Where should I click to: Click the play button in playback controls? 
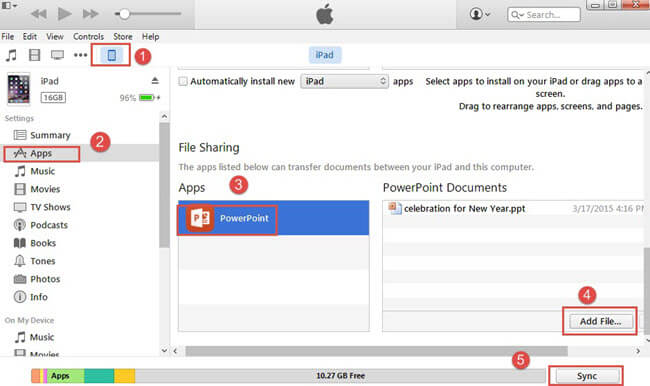point(64,14)
